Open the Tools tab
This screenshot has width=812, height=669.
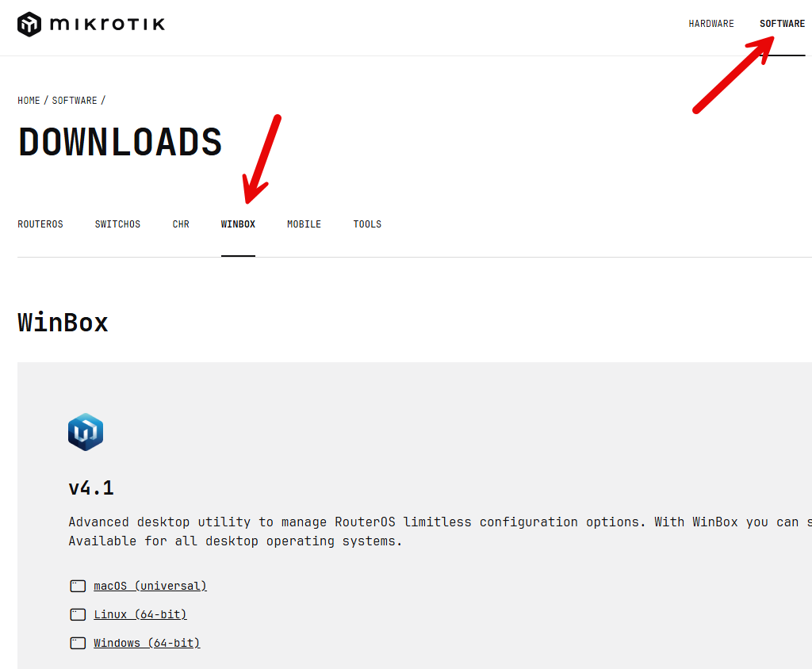click(x=367, y=224)
